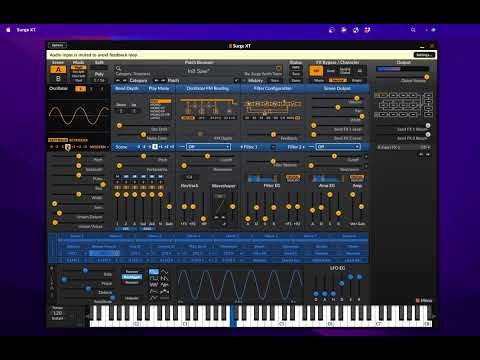This screenshot has height=360, width=480.
Task: Select the Square LFO waveform shape
Action: 154,278
